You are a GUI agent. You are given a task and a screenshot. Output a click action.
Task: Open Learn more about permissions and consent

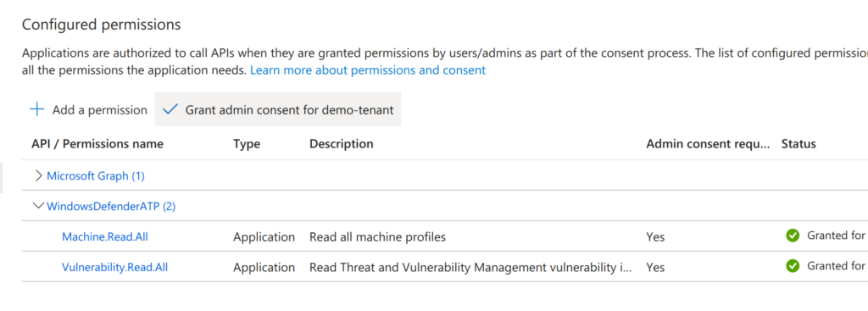[x=368, y=70]
